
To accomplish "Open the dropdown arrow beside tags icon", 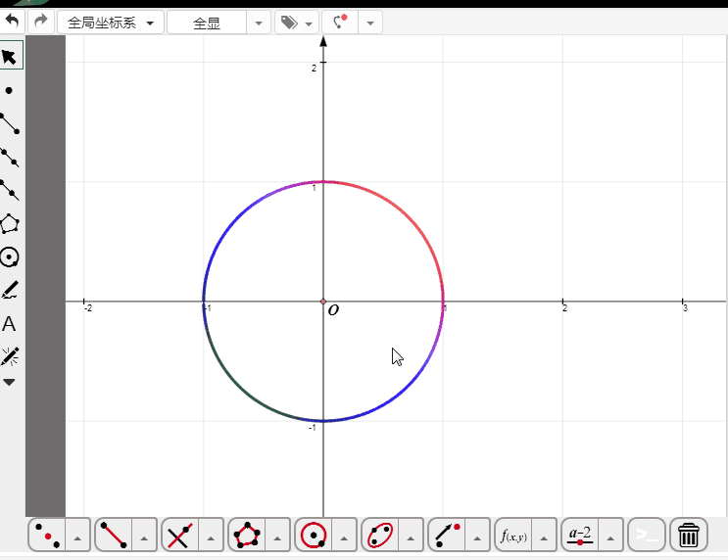I will pyautogui.click(x=310, y=23).
